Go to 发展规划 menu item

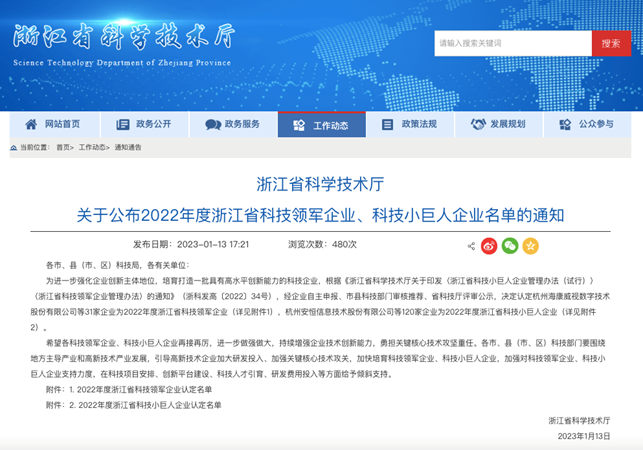pyautogui.click(x=507, y=125)
